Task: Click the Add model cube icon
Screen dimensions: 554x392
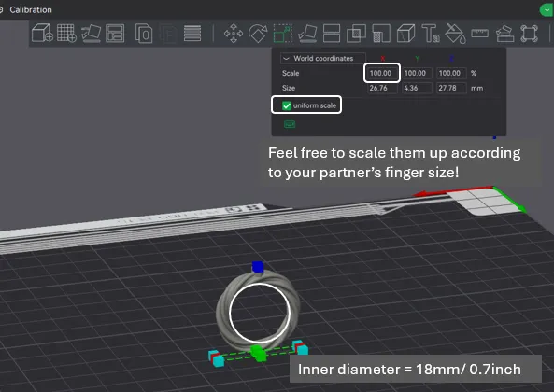Action: tap(42, 34)
